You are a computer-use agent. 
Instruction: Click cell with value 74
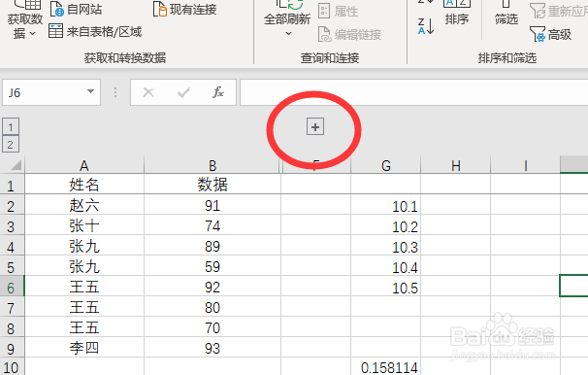click(212, 224)
